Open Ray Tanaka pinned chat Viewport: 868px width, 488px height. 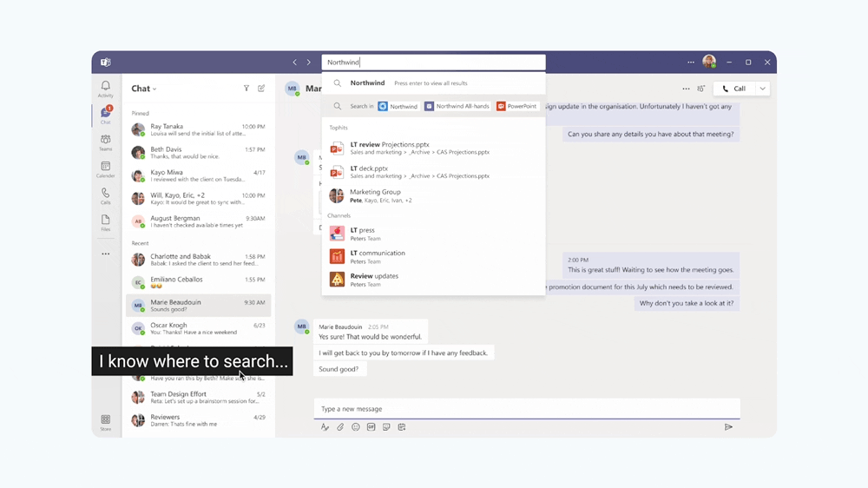198,129
